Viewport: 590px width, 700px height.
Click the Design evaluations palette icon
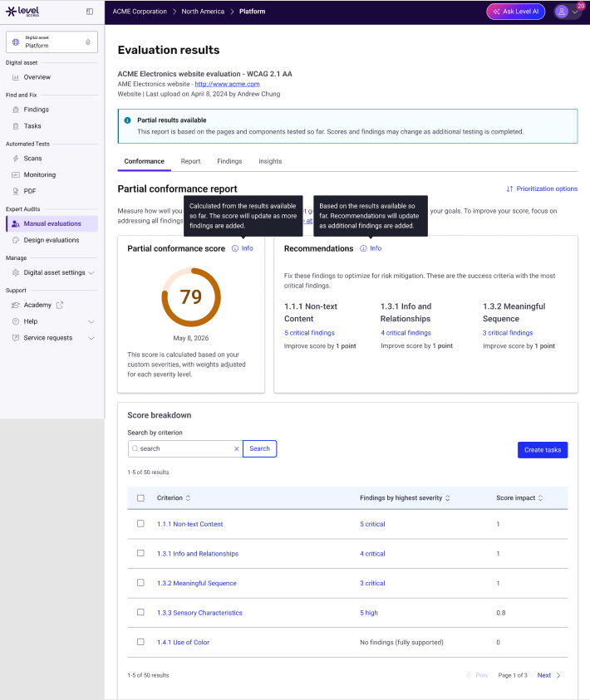click(x=16, y=240)
